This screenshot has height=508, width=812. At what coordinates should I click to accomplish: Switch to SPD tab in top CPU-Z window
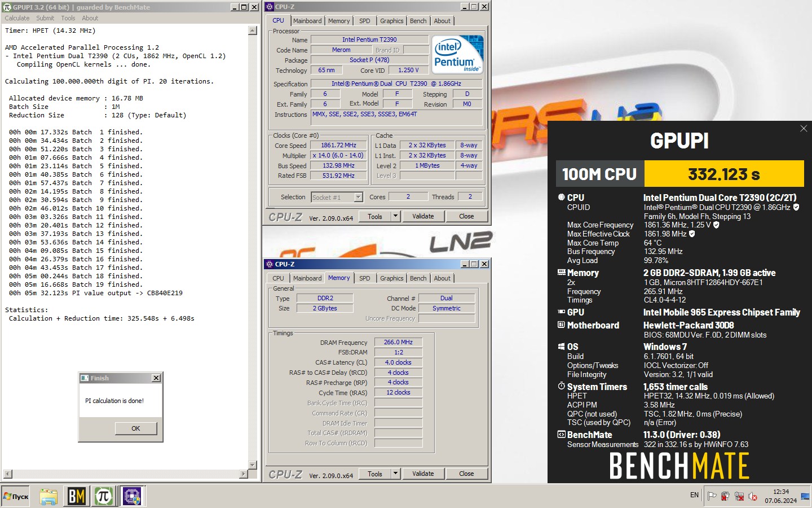coord(365,21)
